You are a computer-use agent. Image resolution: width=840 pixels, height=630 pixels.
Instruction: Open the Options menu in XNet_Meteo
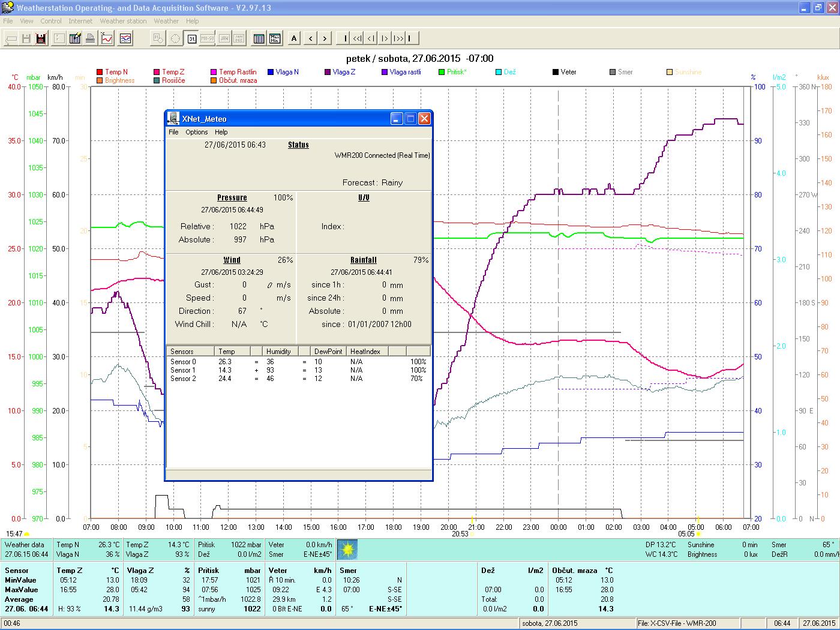tap(196, 132)
